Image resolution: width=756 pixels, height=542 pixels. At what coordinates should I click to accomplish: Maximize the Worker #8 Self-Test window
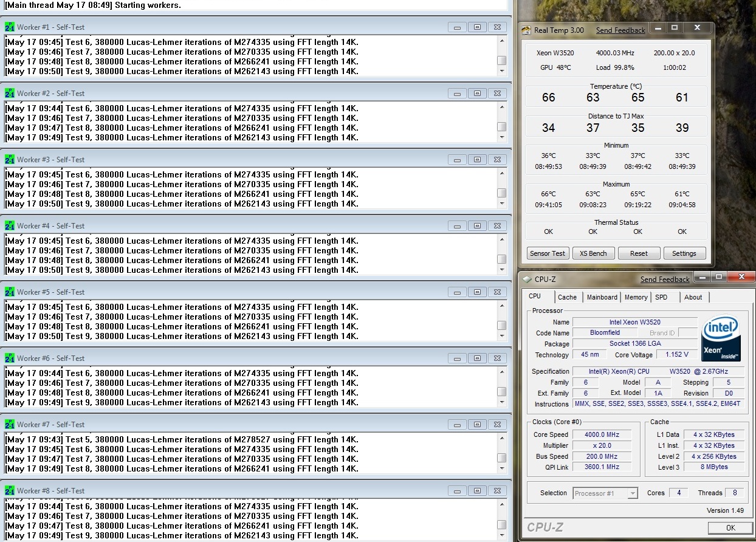pyautogui.click(x=477, y=491)
